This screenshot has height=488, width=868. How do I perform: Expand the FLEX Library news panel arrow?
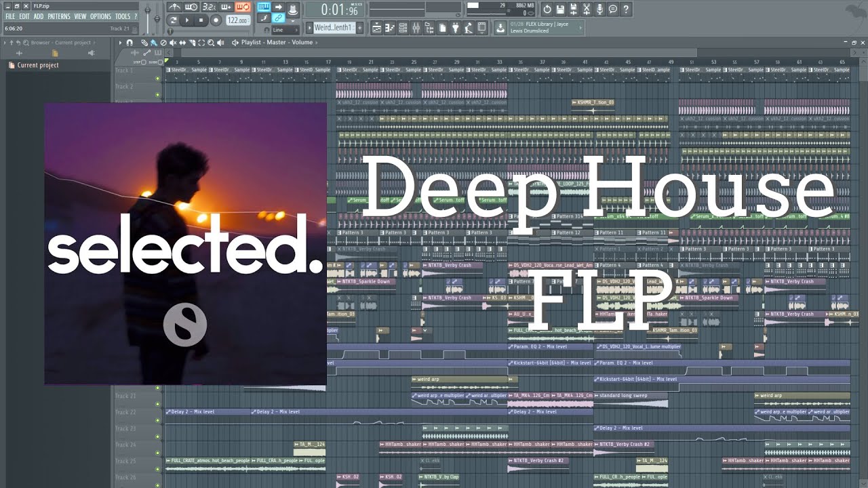pyautogui.click(x=581, y=28)
